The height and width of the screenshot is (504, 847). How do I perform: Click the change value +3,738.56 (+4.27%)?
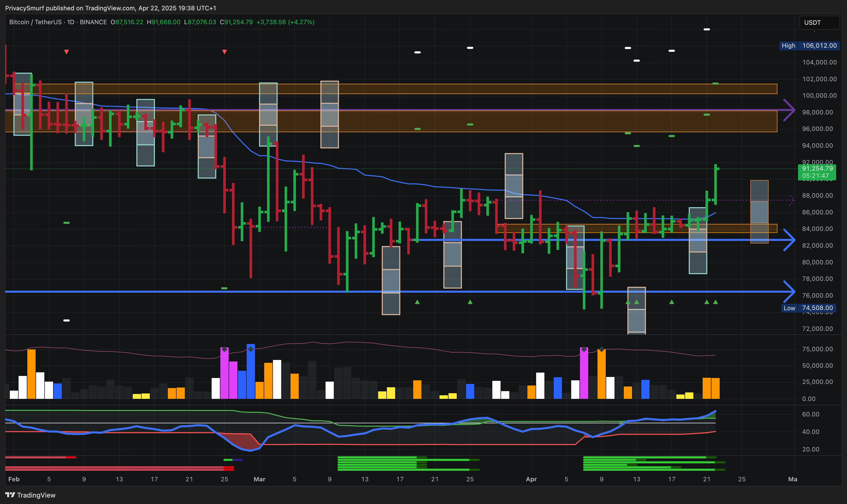(285, 22)
